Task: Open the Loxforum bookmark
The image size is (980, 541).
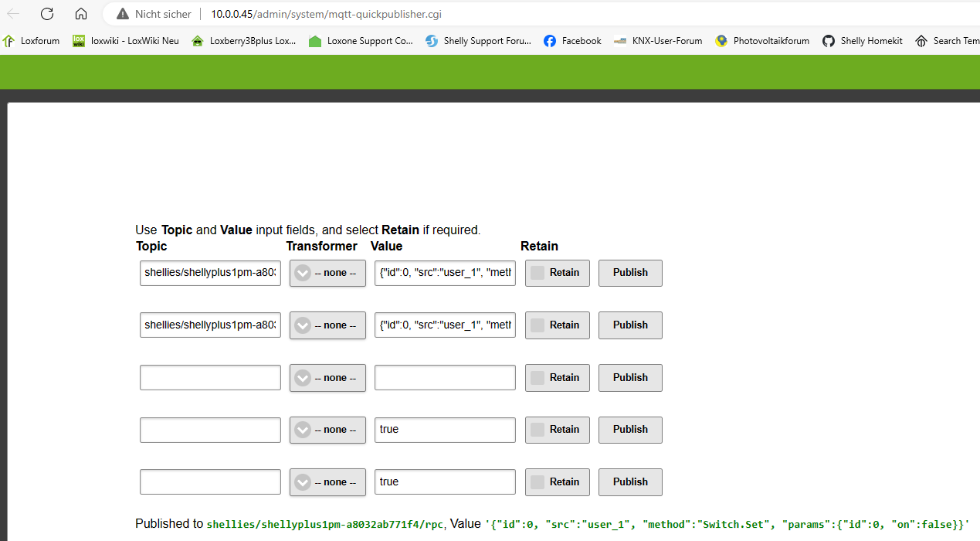Action: (32, 41)
